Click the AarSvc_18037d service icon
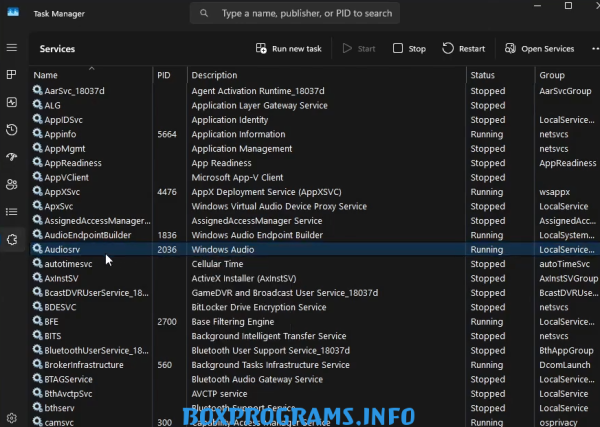 pyautogui.click(x=38, y=90)
